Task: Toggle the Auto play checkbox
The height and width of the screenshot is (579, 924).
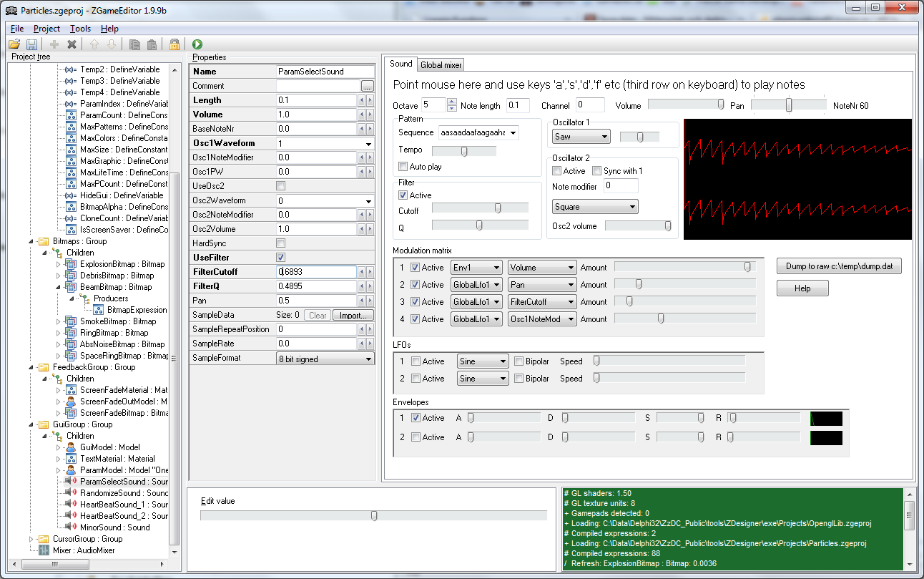Action: (403, 167)
